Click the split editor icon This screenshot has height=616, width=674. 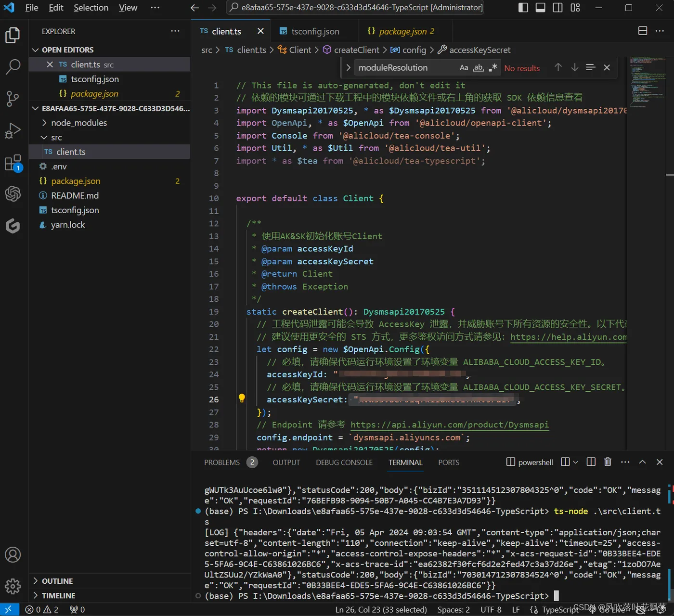pos(643,31)
